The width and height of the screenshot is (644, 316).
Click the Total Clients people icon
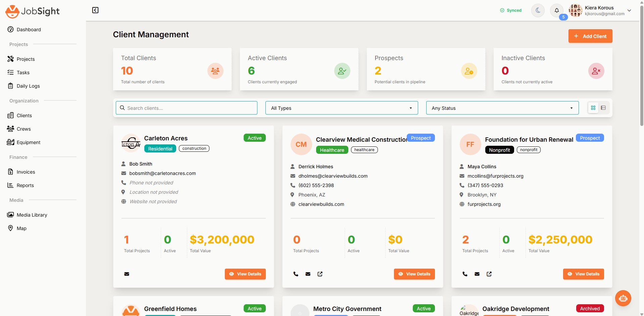(x=215, y=71)
